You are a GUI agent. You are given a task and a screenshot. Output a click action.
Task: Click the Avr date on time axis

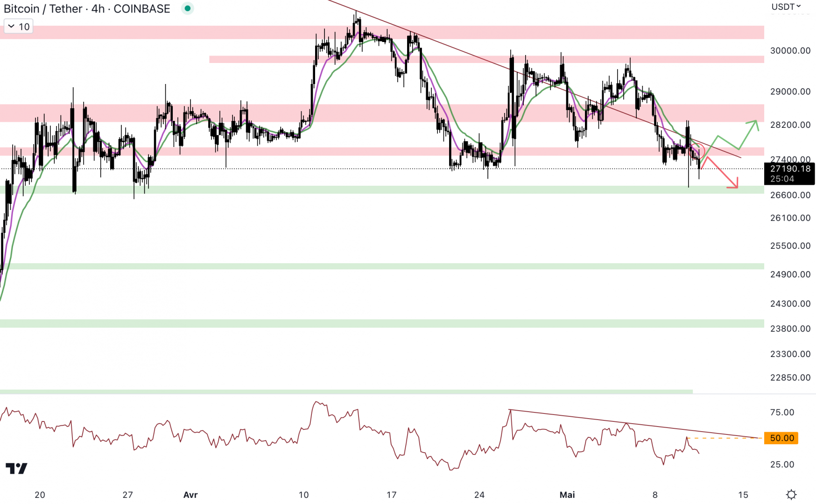[190, 495]
